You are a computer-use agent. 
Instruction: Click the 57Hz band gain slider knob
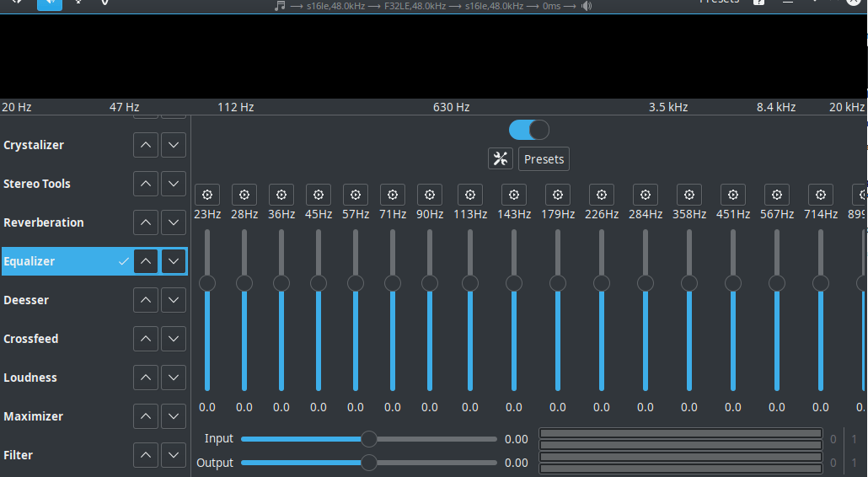(356, 283)
